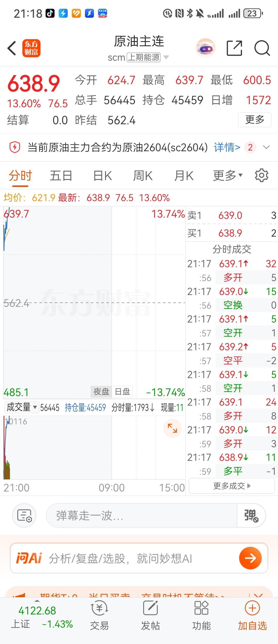This screenshot has height=644, width=278.
Task: Open the bullet comment list icon
Action: coord(24,515)
